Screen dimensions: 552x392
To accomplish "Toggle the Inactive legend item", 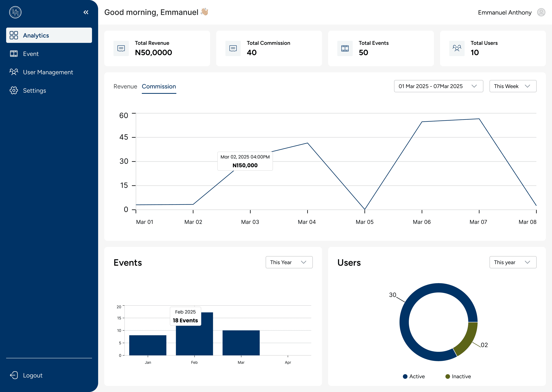I will 458,376.
